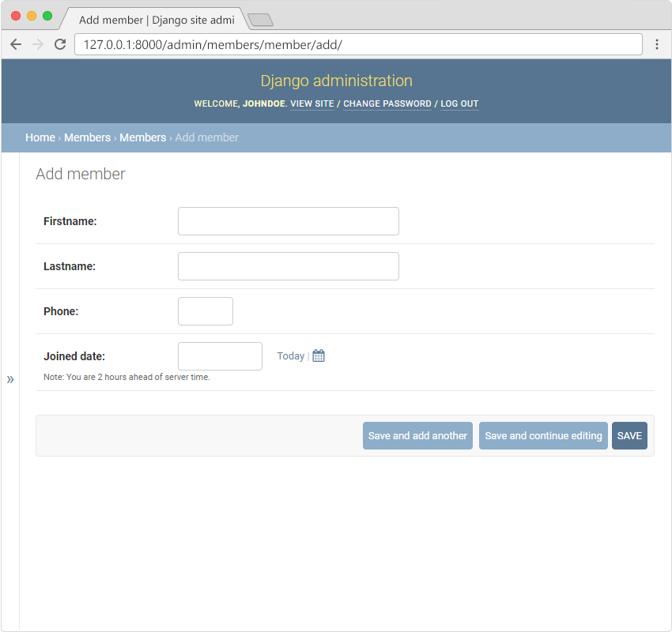Click into the Phone field

pos(205,311)
